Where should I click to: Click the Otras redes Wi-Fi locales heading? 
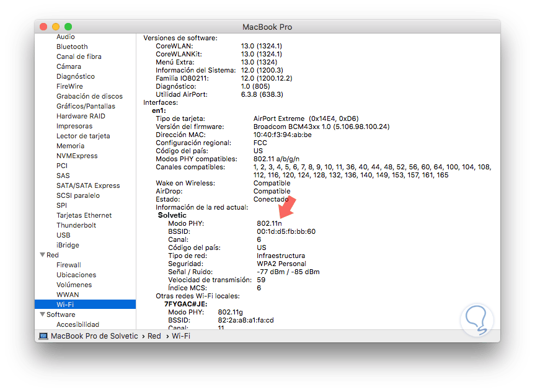point(198,296)
